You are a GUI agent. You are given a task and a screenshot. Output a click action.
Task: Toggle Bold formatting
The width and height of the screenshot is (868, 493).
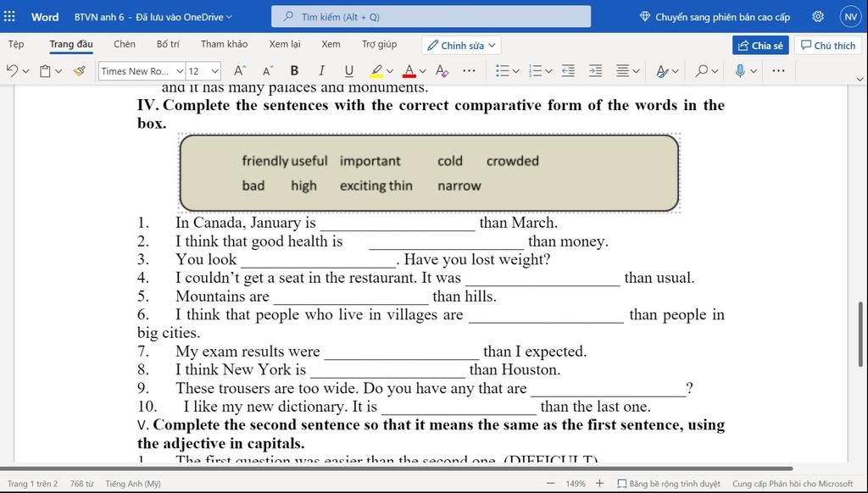point(294,71)
